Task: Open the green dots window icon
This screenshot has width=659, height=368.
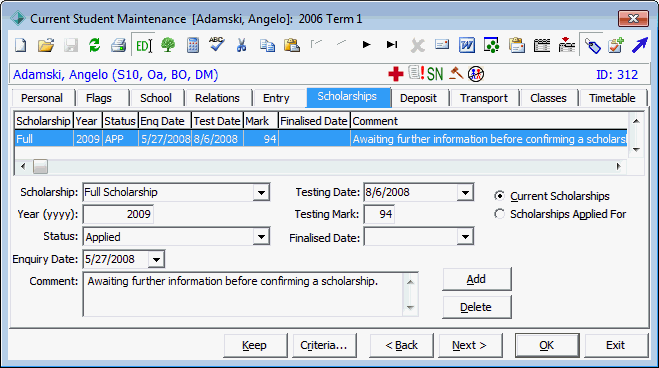Action: [x=492, y=45]
